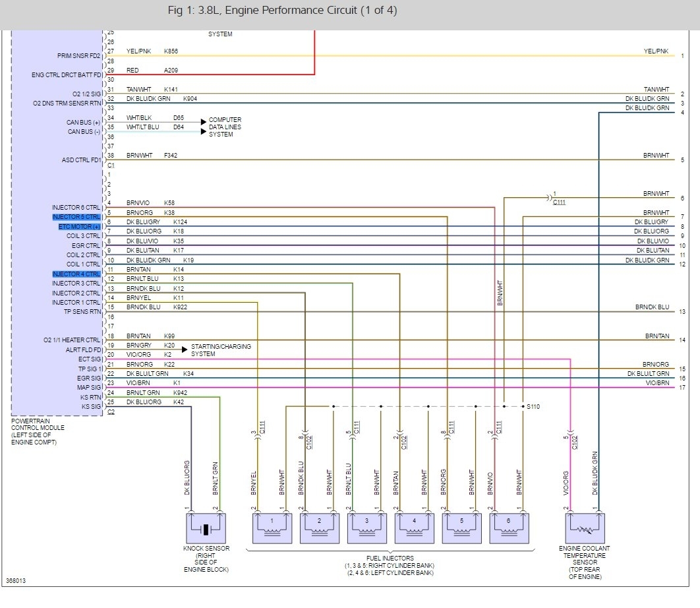Click the S110 splice label
This screenshot has height=608, width=700.
coord(534,407)
